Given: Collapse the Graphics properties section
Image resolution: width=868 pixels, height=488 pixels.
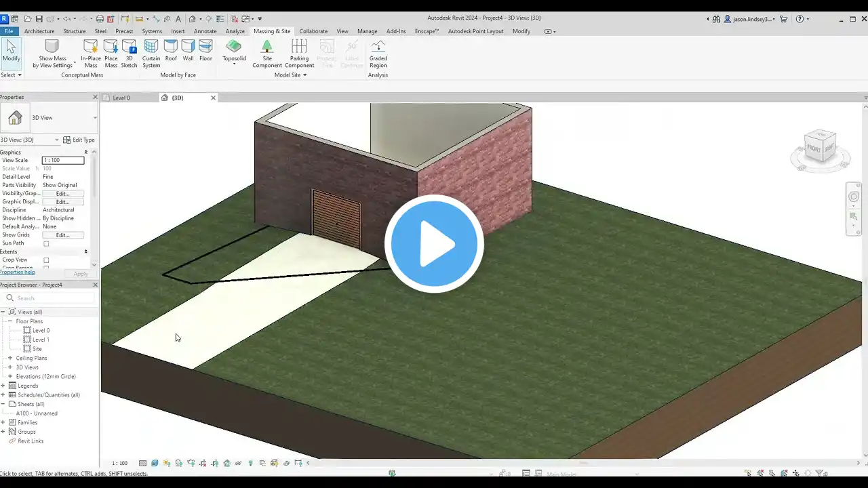Looking at the screenshot, I should click(x=86, y=152).
